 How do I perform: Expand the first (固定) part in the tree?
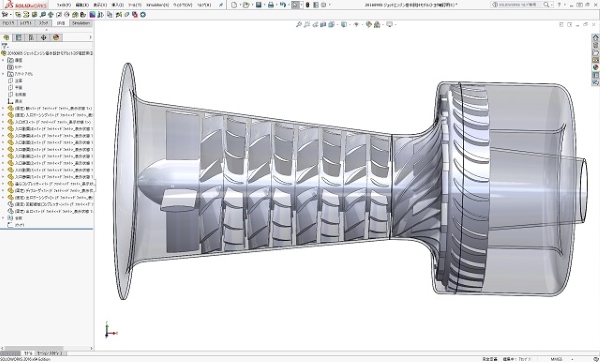(x=3, y=108)
